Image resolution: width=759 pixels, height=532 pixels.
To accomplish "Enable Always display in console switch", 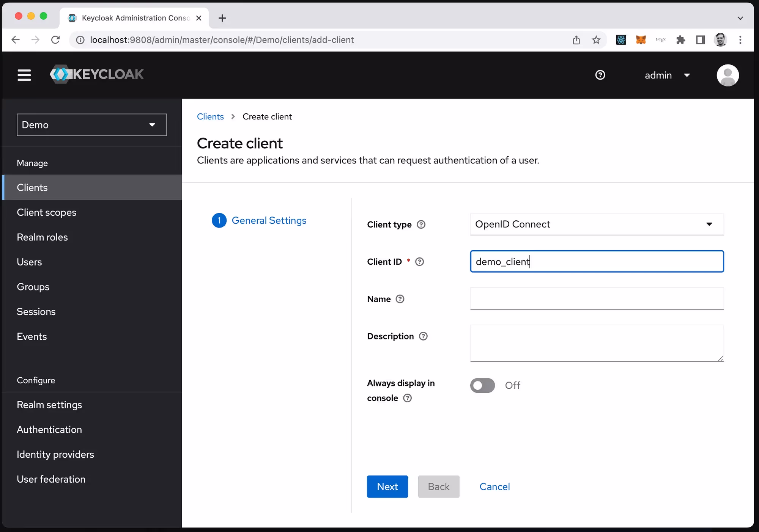I will pos(482,385).
